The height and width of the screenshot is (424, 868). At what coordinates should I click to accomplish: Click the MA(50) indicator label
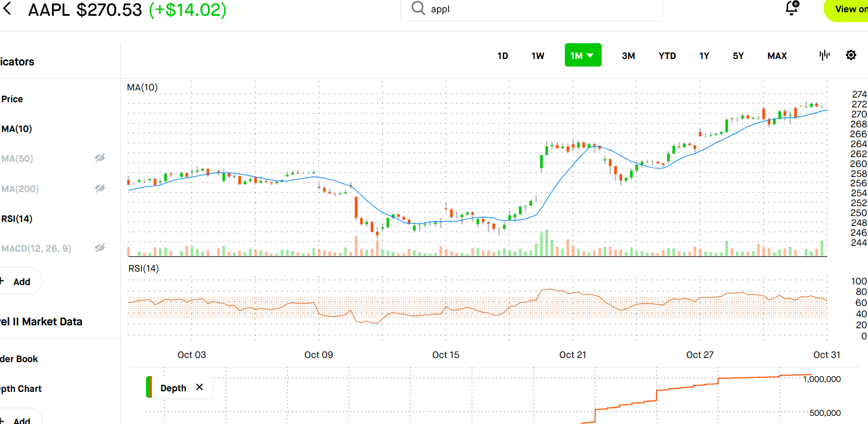tap(16, 158)
